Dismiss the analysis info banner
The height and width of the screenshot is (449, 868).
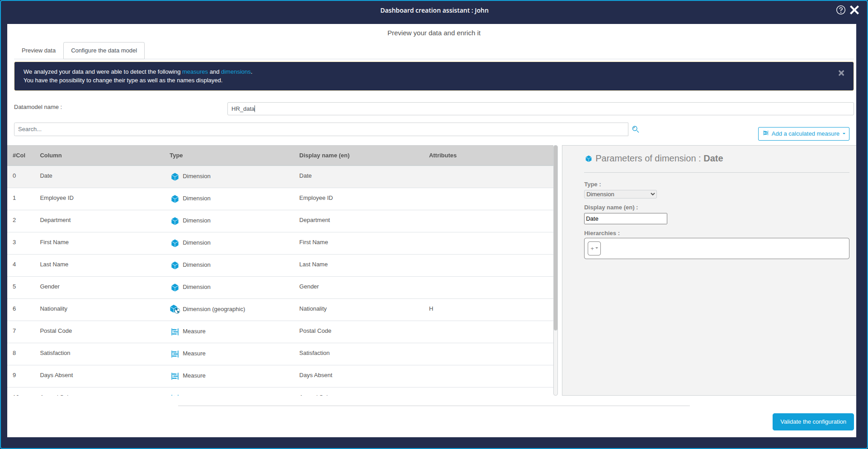pos(841,73)
